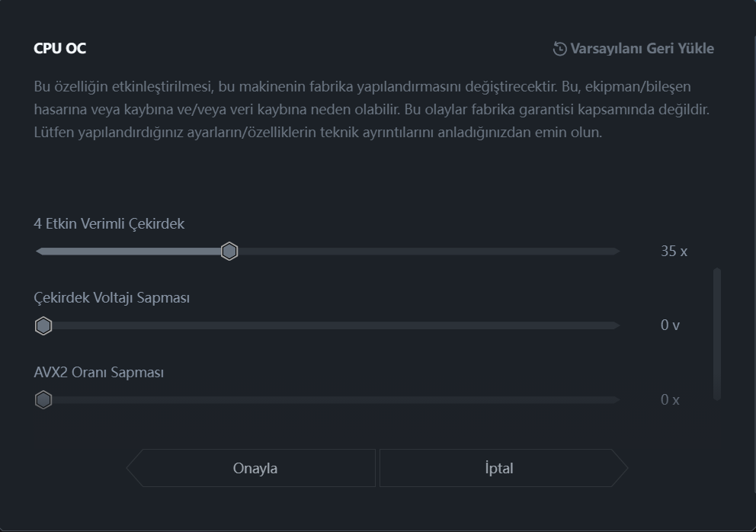Click the warranty warning description paragraph
Screen dimensions: 756x532
click(371, 109)
